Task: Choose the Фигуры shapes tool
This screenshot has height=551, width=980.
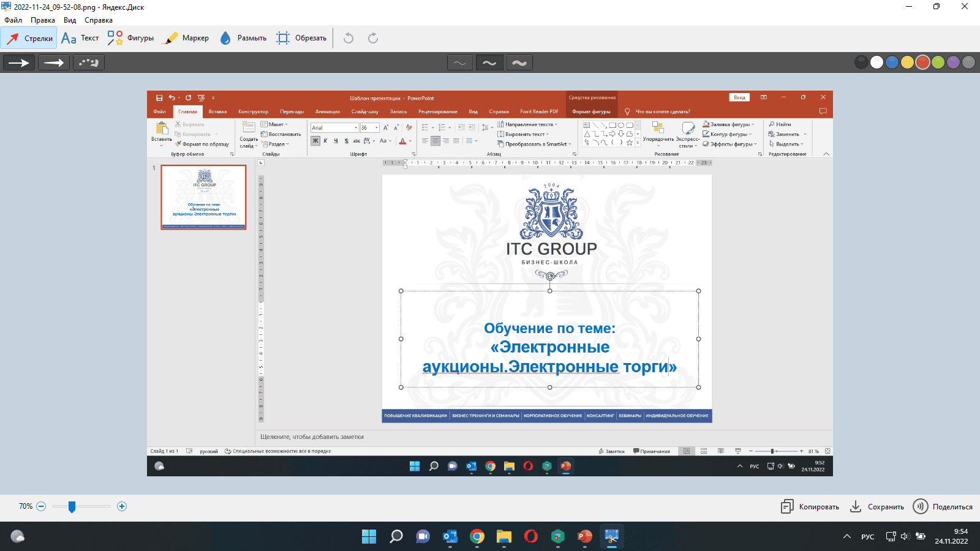Action: [130, 38]
